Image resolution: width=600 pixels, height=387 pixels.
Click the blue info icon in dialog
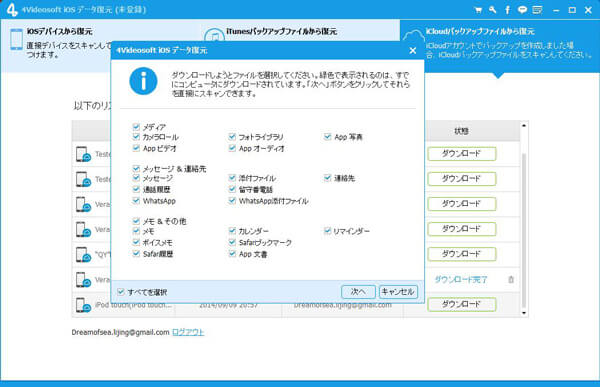[143, 81]
